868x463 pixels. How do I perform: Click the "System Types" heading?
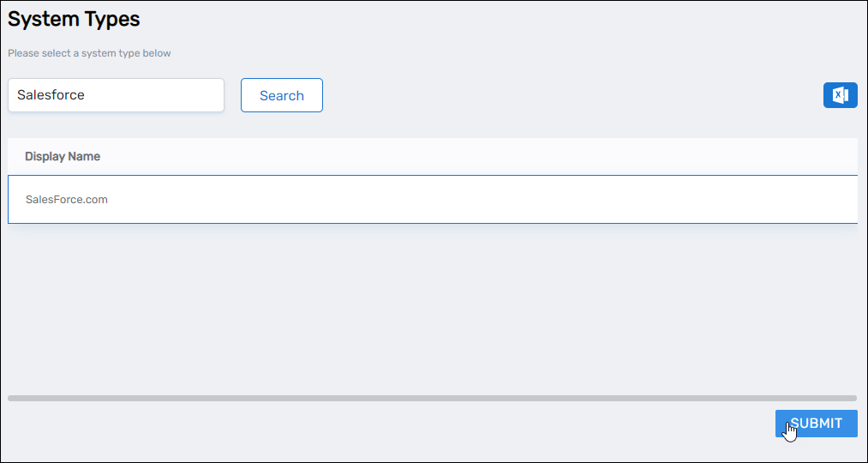[74, 18]
